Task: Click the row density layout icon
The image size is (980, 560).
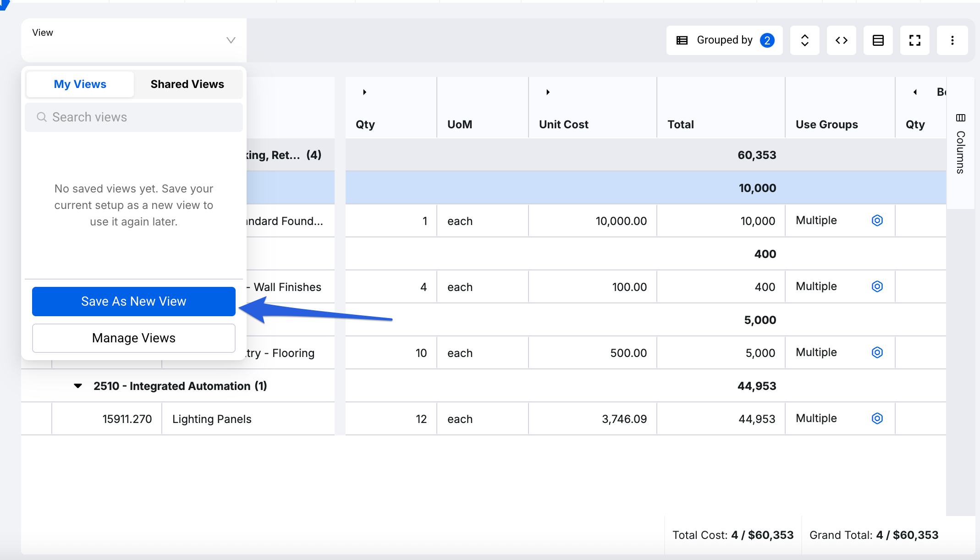Action: 878,40
